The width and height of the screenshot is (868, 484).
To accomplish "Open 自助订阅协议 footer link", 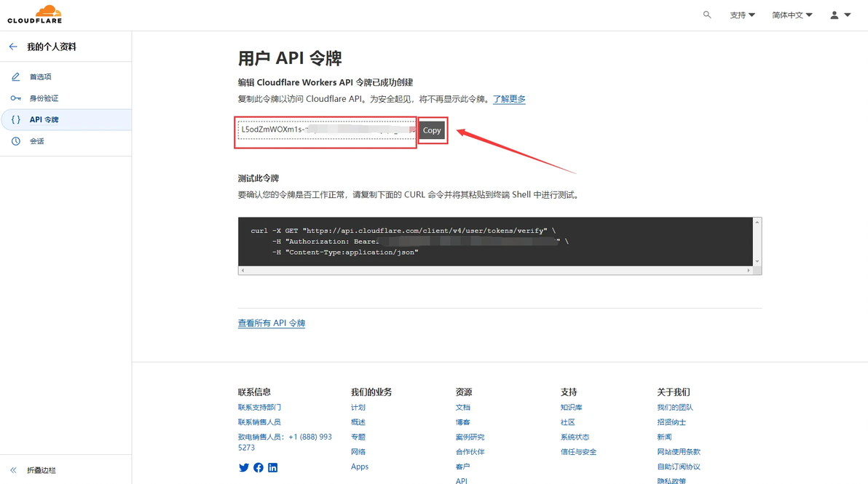I will click(x=679, y=467).
